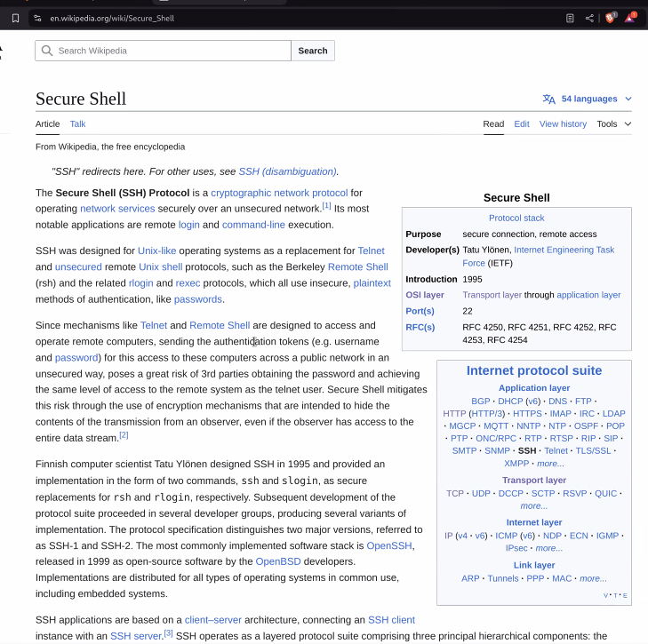Open the ARP link
The width and height of the screenshot is (648, 644).
(470, 578)
